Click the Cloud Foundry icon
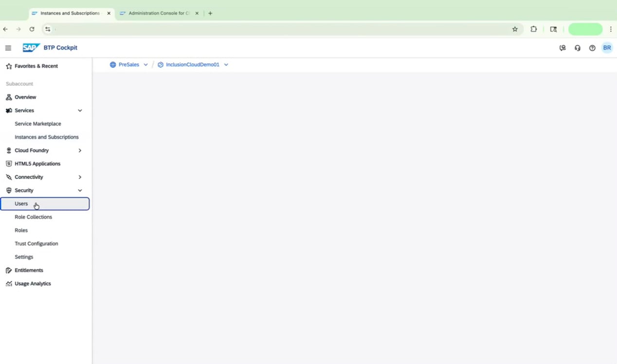Viewport: 617px width, 364px height. click(x=9, y=150)
